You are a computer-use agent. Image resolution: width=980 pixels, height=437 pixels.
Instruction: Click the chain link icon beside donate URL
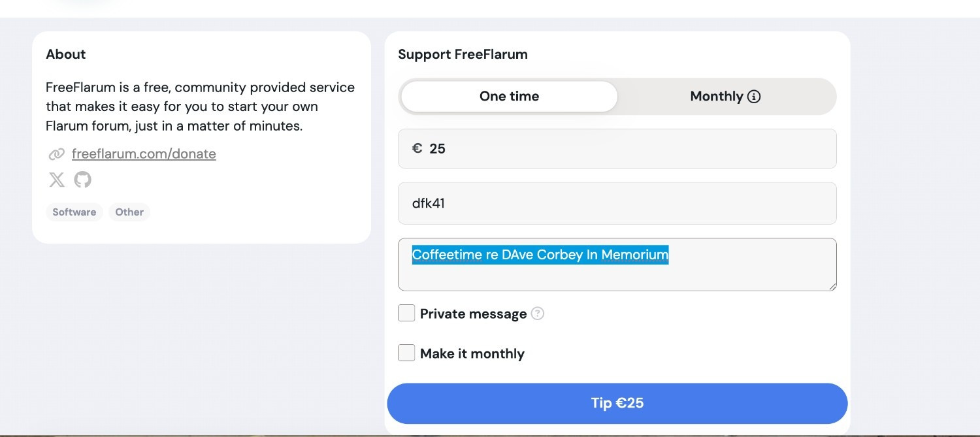(x=57, y=154)
